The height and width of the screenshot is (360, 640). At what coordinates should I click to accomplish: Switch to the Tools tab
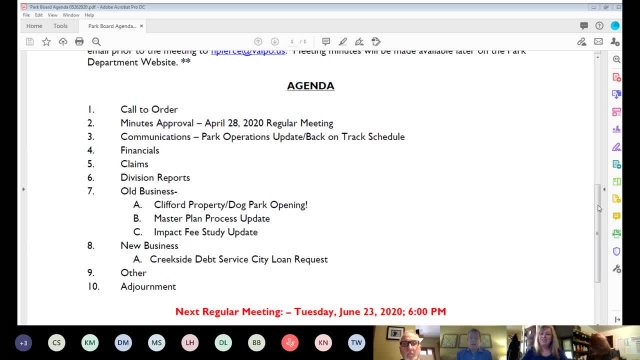[x=60, y=26]
